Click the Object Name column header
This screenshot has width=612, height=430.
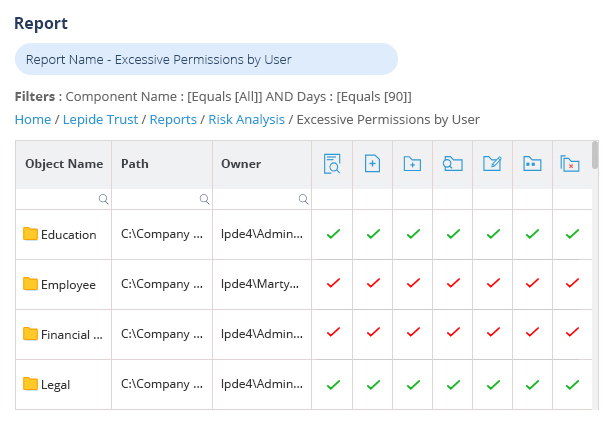[x=64, y=164]
